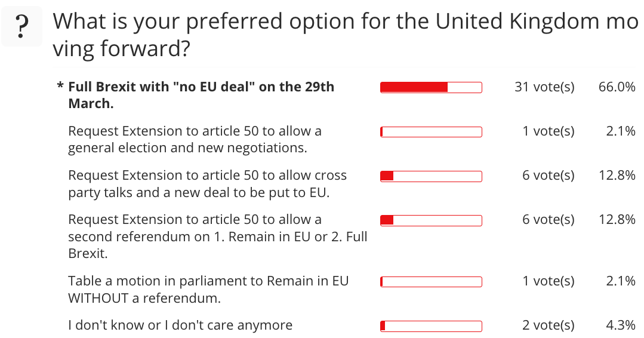The image size is (644, 338).
Task: Click the I don't know or care option
Action: [x=180, y=325]
